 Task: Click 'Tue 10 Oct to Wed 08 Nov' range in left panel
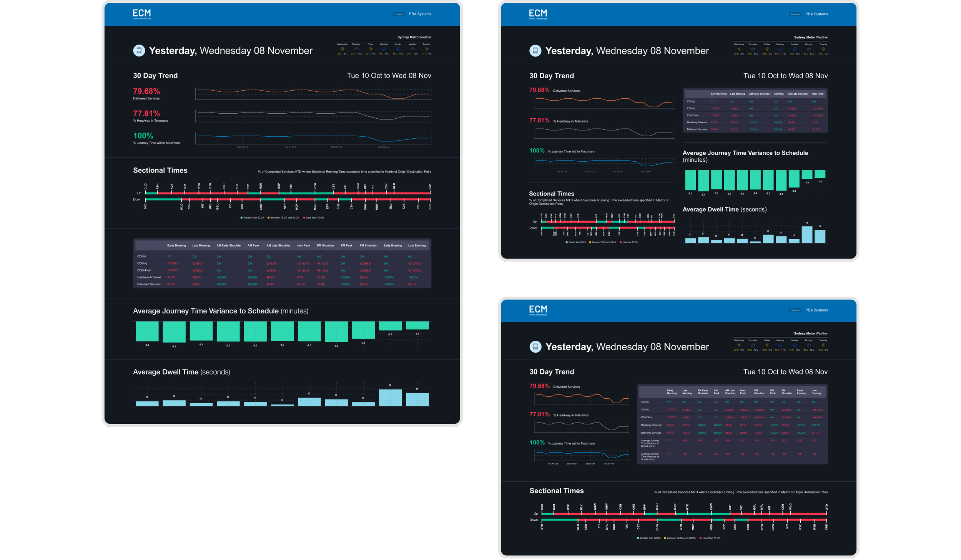click(x=389, y=75)
